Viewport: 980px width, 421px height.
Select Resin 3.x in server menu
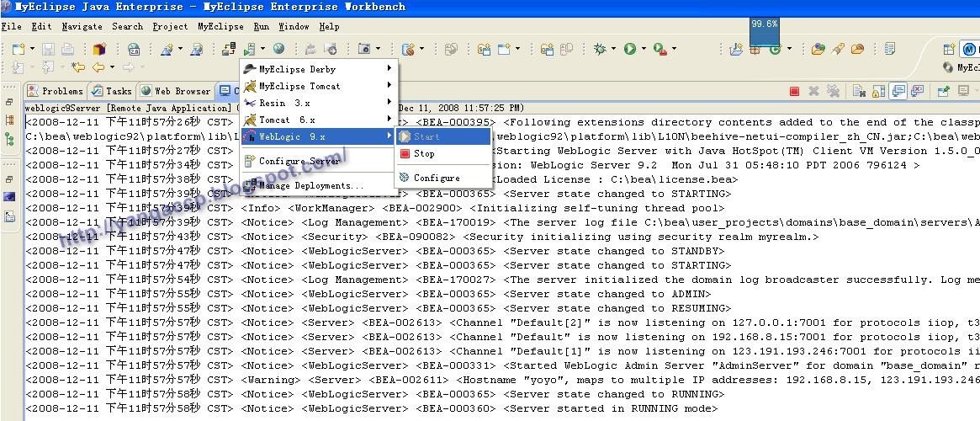[320, 103]
